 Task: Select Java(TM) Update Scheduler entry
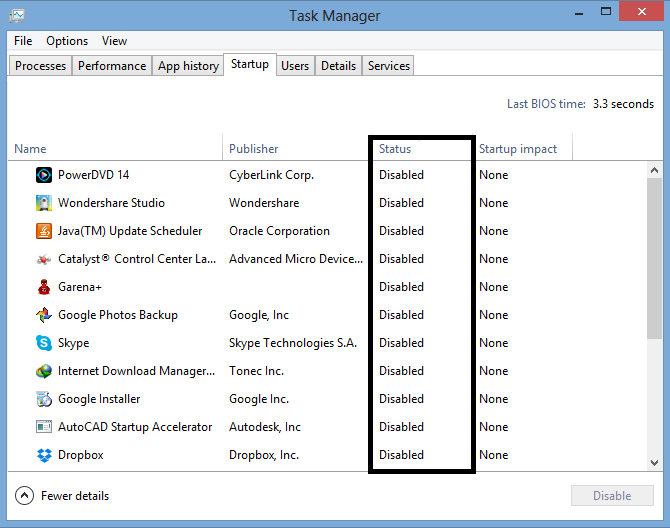coord(130,231)
